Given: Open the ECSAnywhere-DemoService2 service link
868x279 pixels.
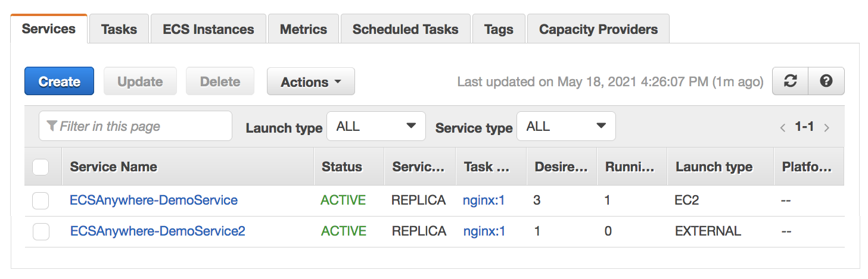Looking at the screenshot, I should pos(158,231).
